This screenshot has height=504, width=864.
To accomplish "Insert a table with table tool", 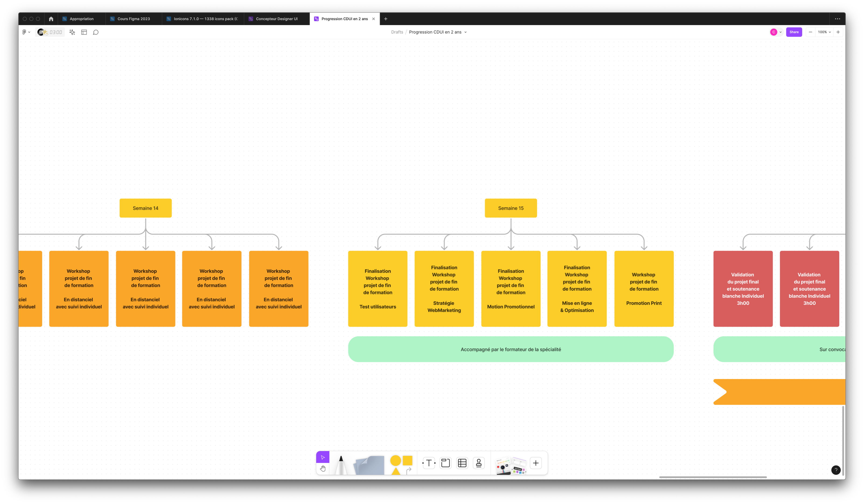I will click(x=462, y=463).
